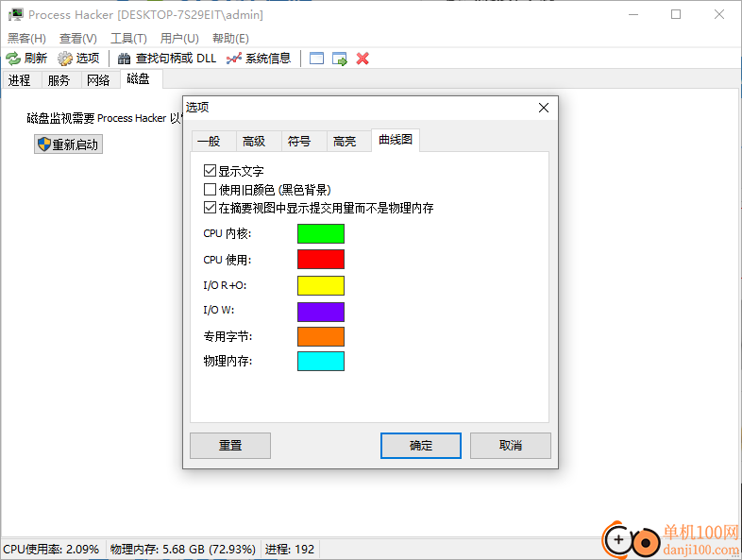Select the 曲线图 tab in options dialog

click(x=396, y=140)
